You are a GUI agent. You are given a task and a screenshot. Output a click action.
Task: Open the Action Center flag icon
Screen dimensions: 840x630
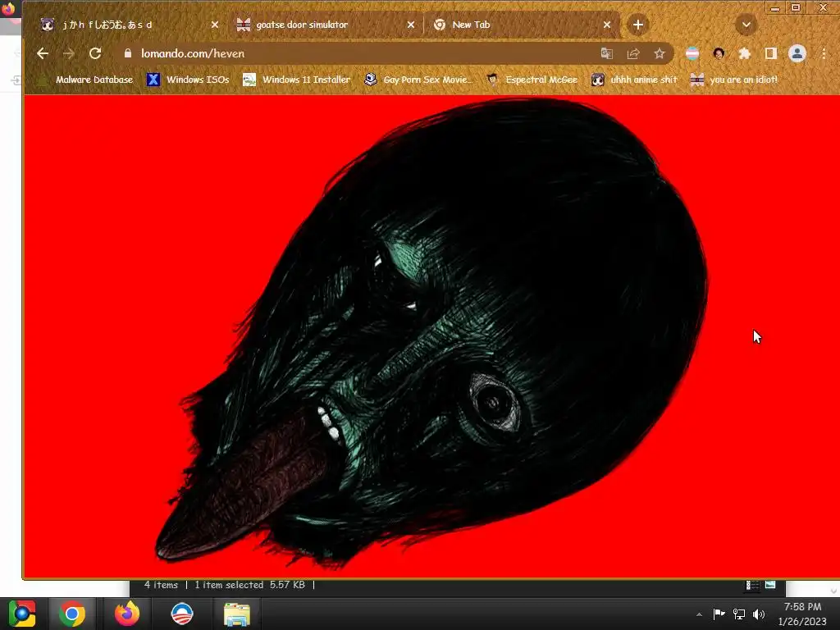pos(719,614)
